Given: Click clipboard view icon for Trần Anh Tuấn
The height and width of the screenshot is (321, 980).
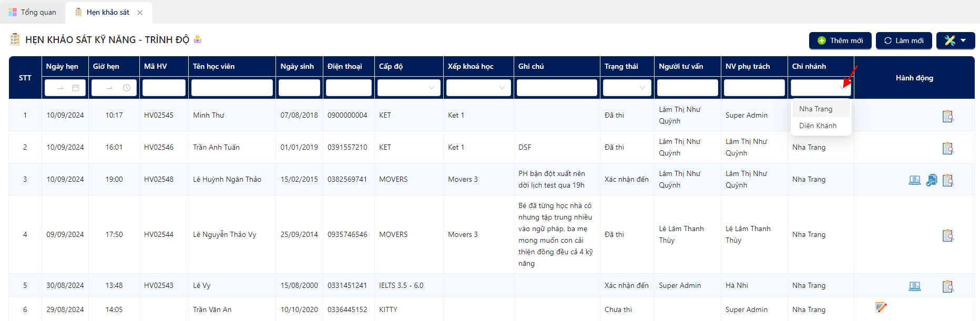Looking at the screenshot, I should [948, 148].
